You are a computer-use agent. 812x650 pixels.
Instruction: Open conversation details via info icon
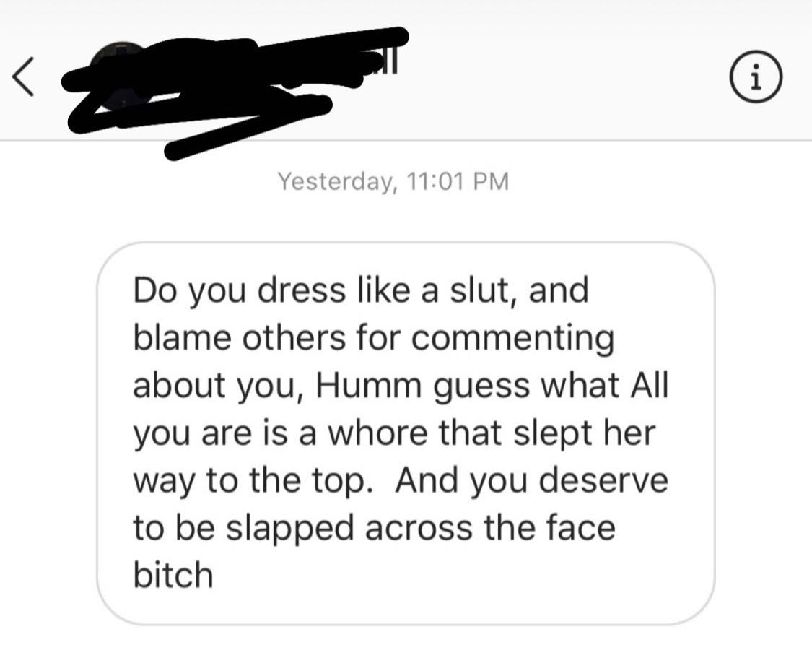(x=756, y=77)
